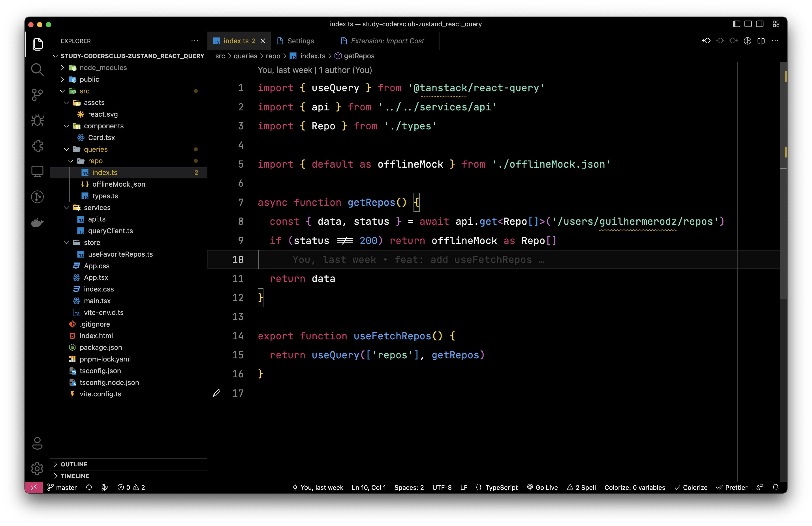Open the Search panel in the sidebar
This screenshot has width=812, height=526.
pyautogui.click(x=37, y=69)
